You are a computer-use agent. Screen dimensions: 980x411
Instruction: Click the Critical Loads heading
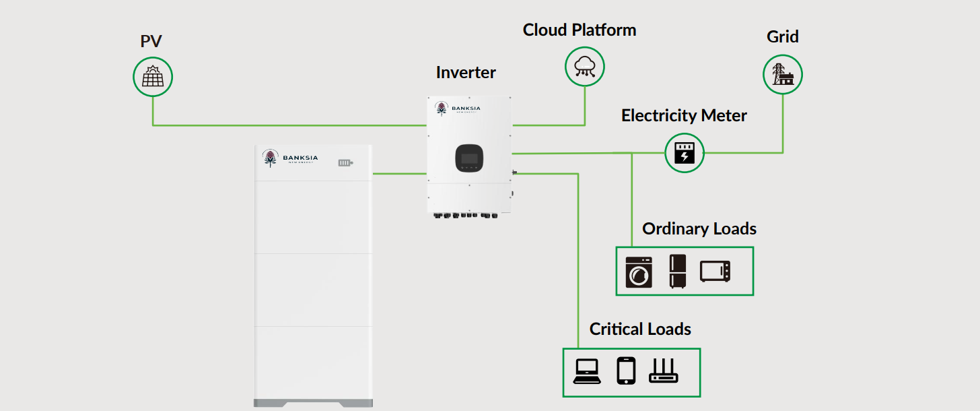point(640,329)
